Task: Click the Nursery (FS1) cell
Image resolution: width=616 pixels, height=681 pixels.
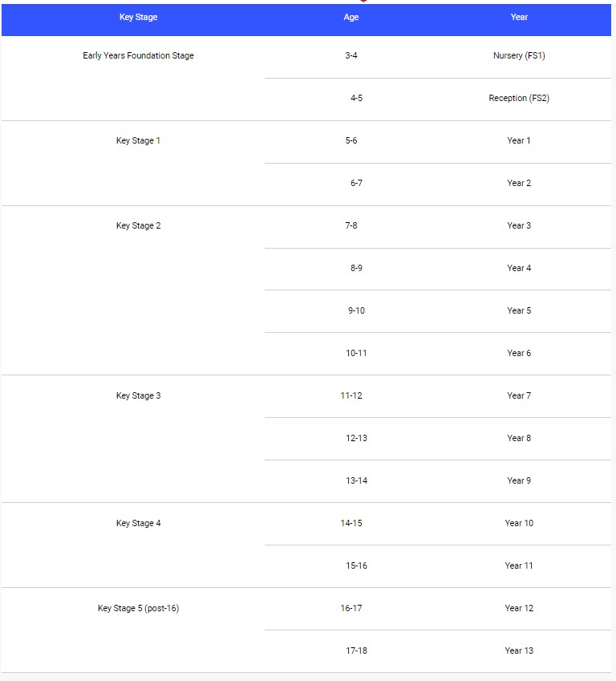Action: [519, 56]
